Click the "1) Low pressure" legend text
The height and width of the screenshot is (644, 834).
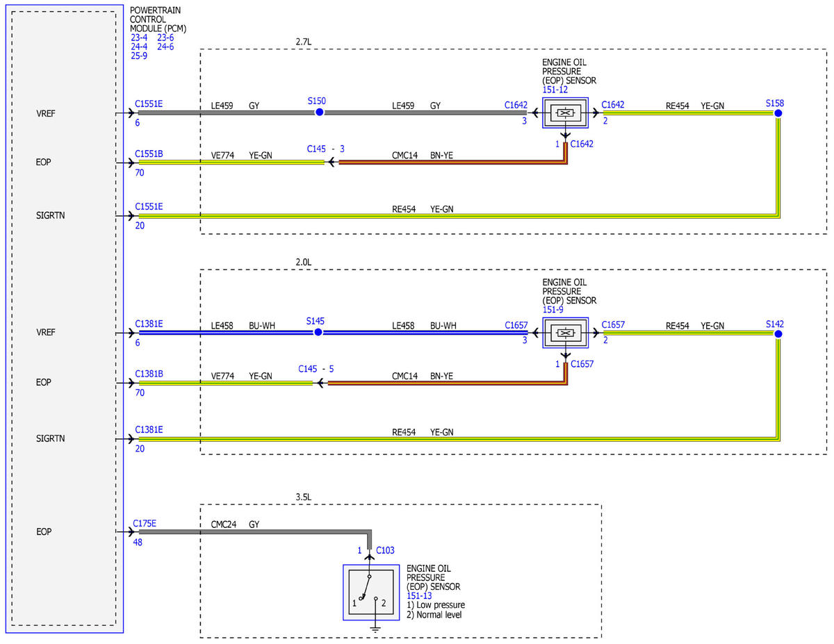click(x=436, y=605)
